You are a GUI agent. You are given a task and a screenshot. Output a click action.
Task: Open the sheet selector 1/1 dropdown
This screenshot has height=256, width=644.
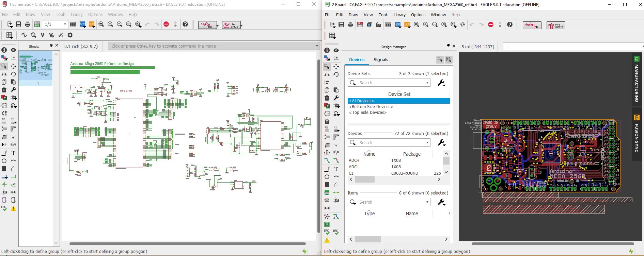coord(64,24)
